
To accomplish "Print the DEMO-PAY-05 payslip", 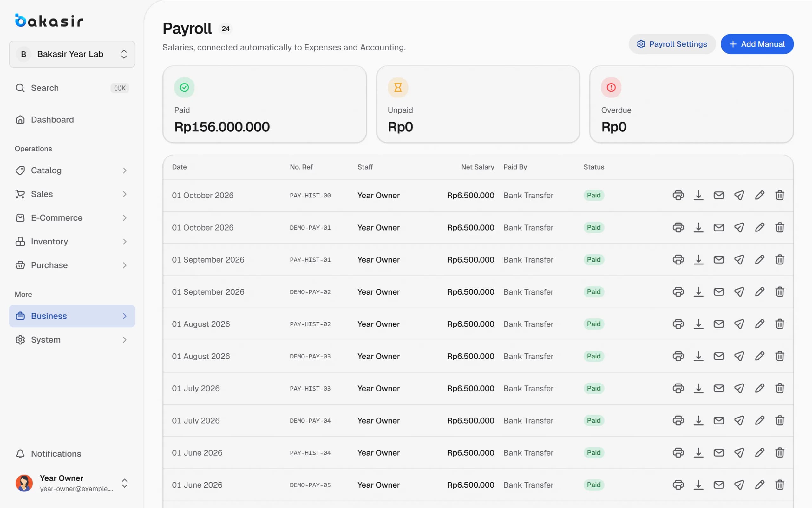I will click(x=678, y=485).
